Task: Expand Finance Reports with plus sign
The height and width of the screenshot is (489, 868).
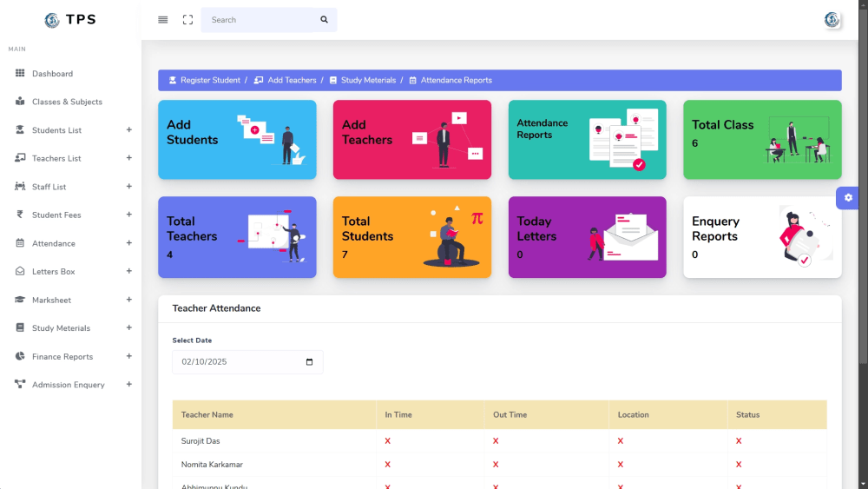Action: [129, 356]
